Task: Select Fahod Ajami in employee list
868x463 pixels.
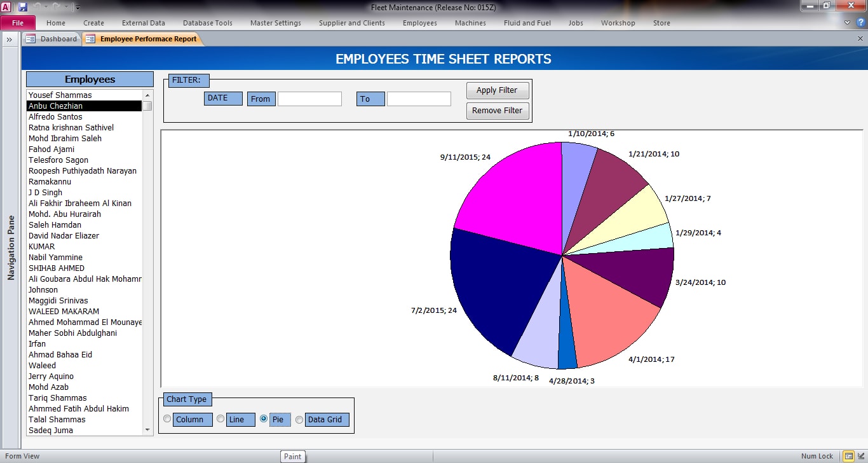Action: click(x=85, y=149)
